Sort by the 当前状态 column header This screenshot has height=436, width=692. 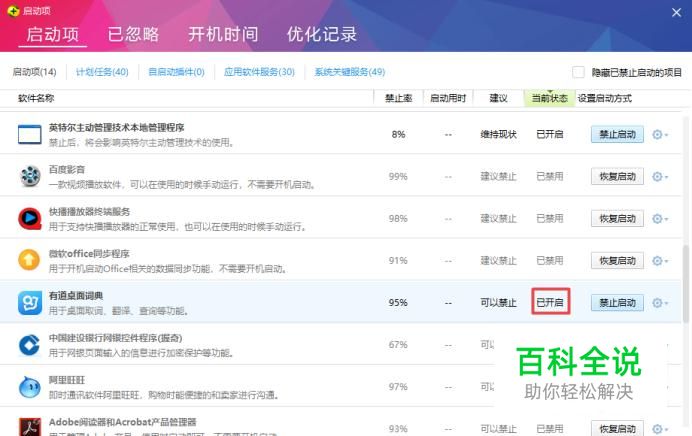pyautogui.click(x=549, y=98)
